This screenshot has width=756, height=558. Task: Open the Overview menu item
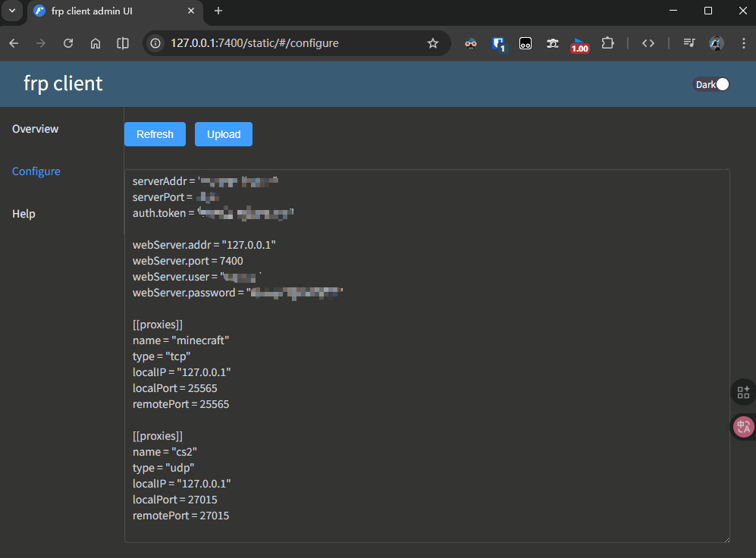tap(35, 129)
